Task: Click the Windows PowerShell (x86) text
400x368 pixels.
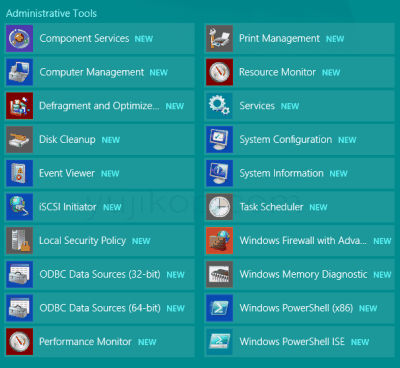Action: pyautogui.click(x=296, y=308)
